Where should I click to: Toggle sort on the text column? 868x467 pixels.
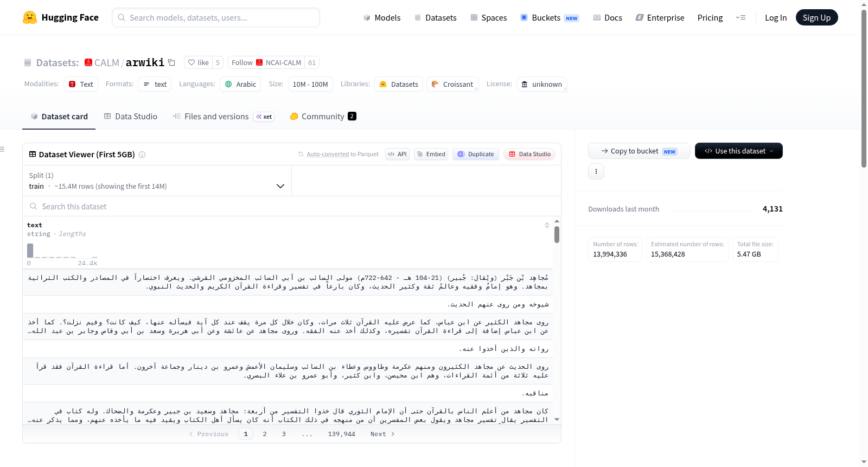[547, 225]
